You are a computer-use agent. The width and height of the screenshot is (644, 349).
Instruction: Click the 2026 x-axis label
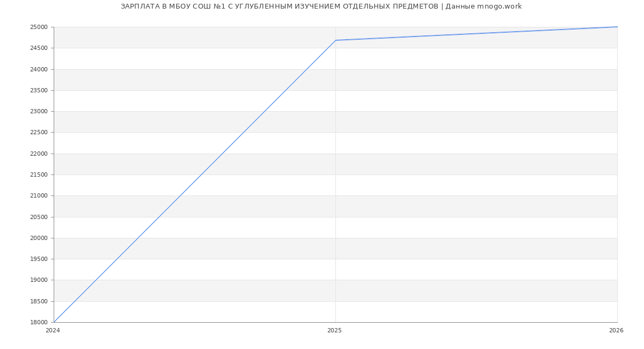pos(616,331)
